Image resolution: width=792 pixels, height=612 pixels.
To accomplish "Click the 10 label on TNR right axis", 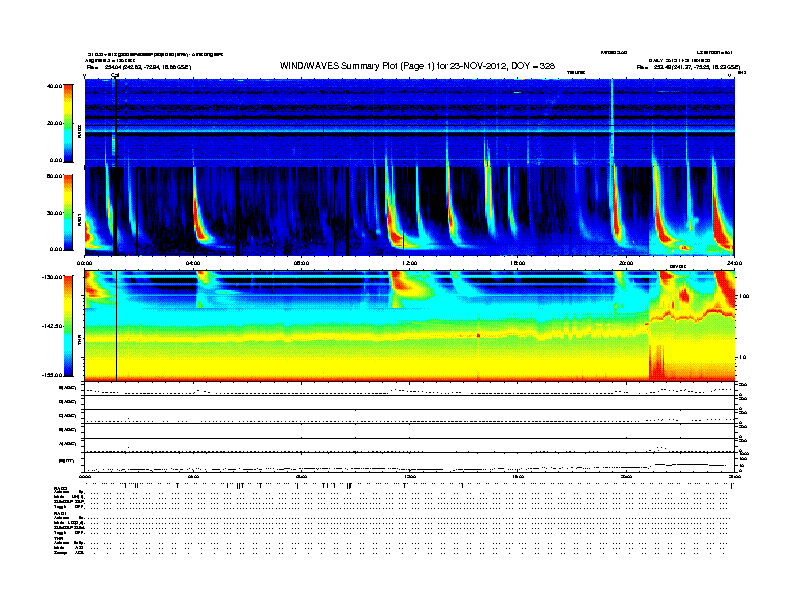I will tap(743, 357).
